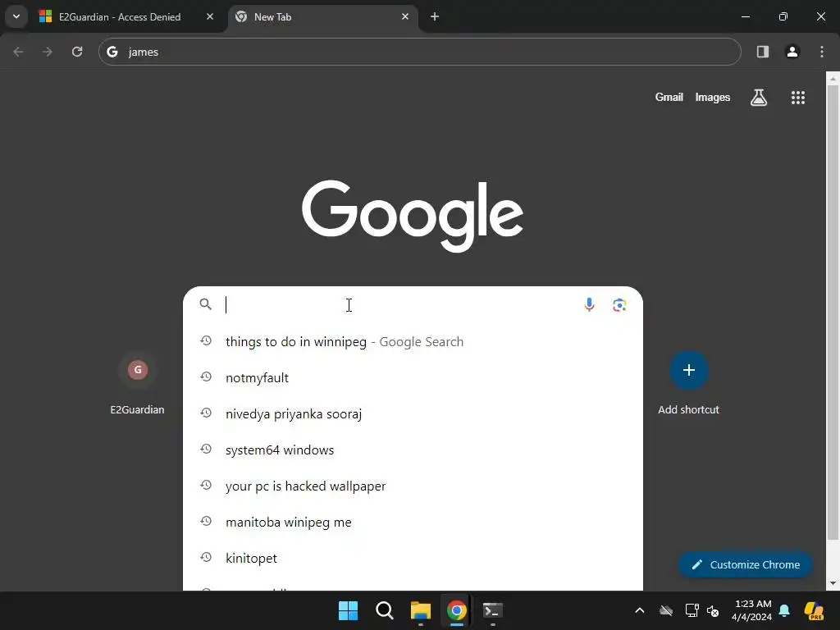Select suggestion notmyfault
The width and height of the screenshot is (840, 630).
[413, 377]
